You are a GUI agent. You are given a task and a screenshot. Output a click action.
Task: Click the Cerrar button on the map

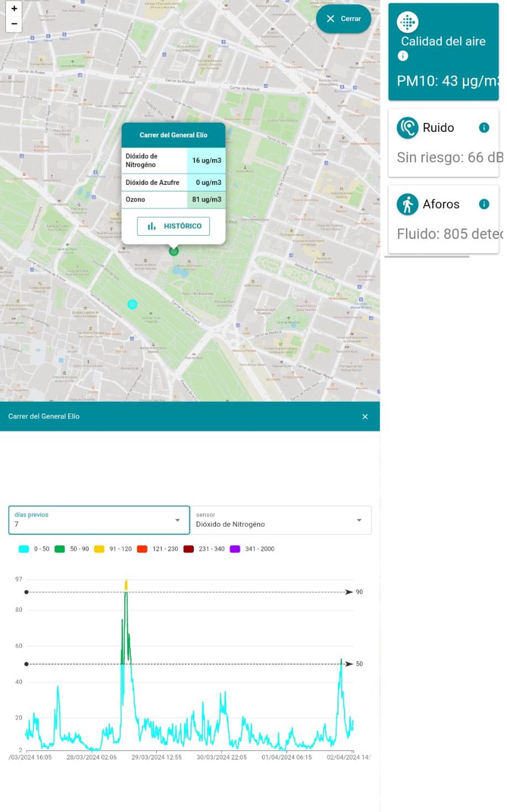pos(344,19)
